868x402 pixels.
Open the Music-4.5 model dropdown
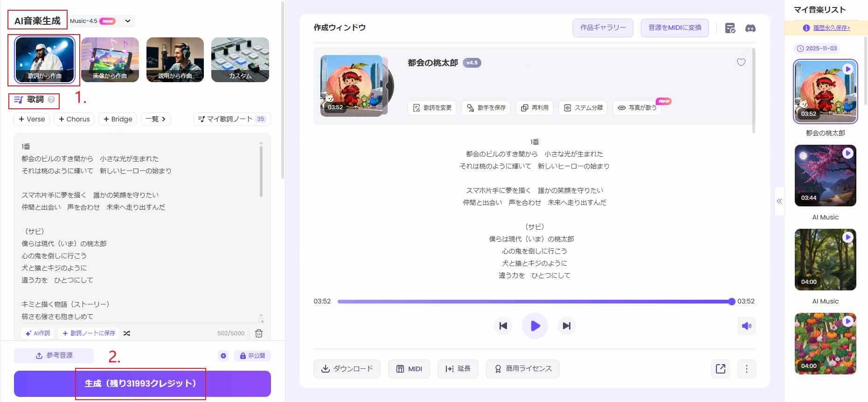(x=102, y=21)
